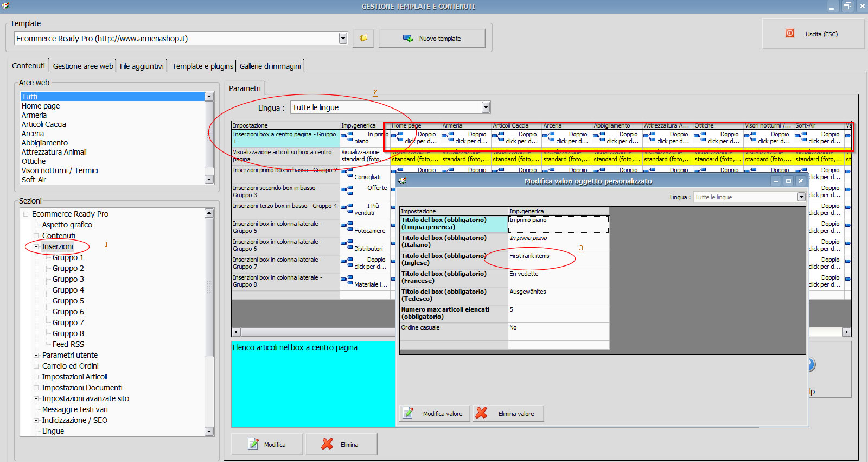Select Gruppo 3 in the Sezioni tree
Viewport: 868px width, 462px height.
(68, 279)
